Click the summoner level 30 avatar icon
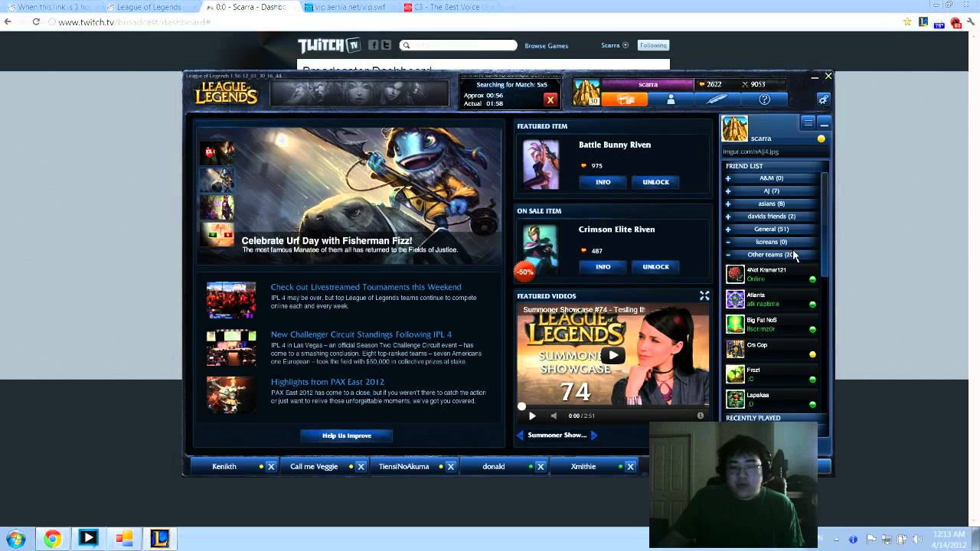Screen dimensions: 980x551 [x=586, y=92]
